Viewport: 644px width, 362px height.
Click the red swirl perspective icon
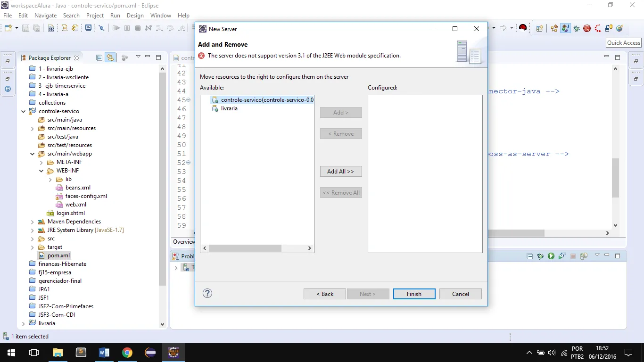587,28
